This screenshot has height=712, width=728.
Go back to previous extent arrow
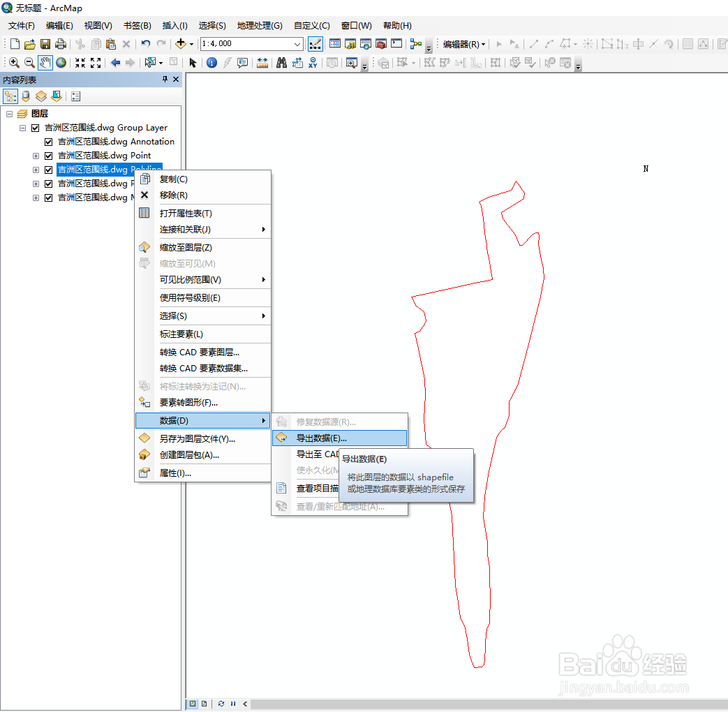click(116, 63)
